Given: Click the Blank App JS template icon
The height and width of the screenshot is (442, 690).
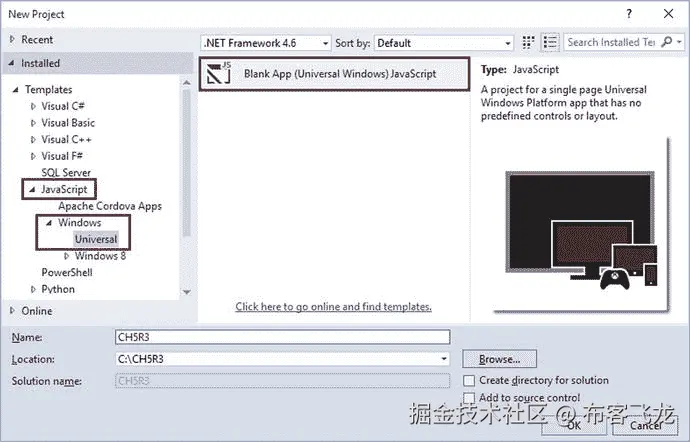Looking at the screenshot, I should click(x=219, y=73).
